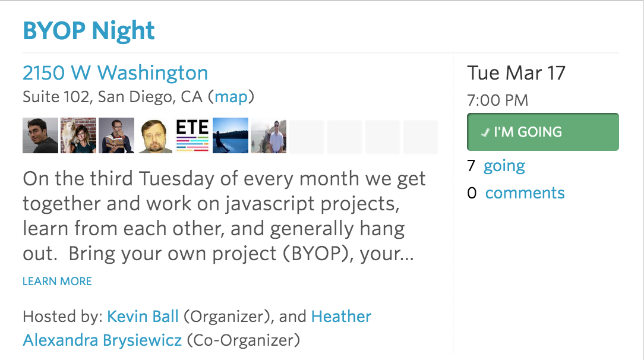Visit co-organizer Heather Alexandra Brysiewicz's profile

point(197,329)
